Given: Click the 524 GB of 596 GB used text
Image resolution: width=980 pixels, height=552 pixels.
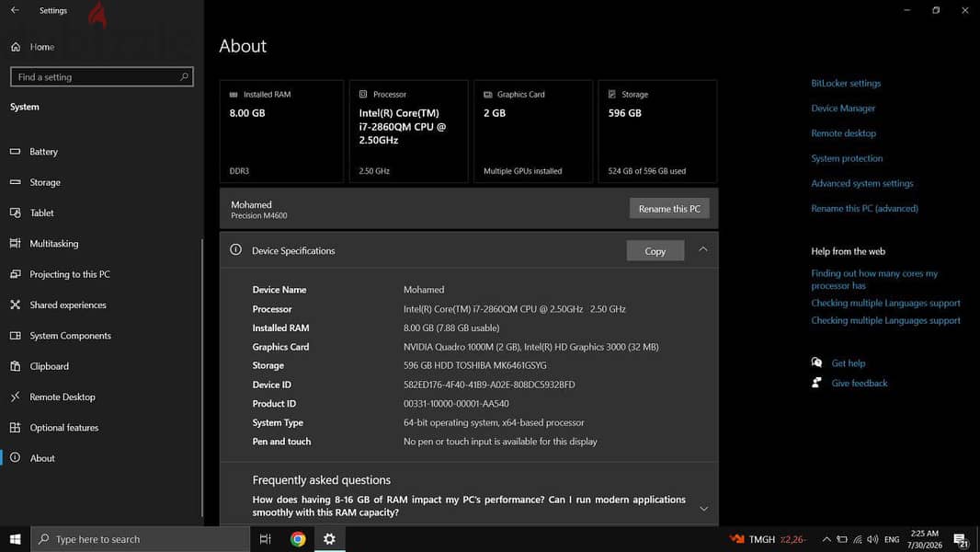Looking at the screenshot, I should click(647, 171).
